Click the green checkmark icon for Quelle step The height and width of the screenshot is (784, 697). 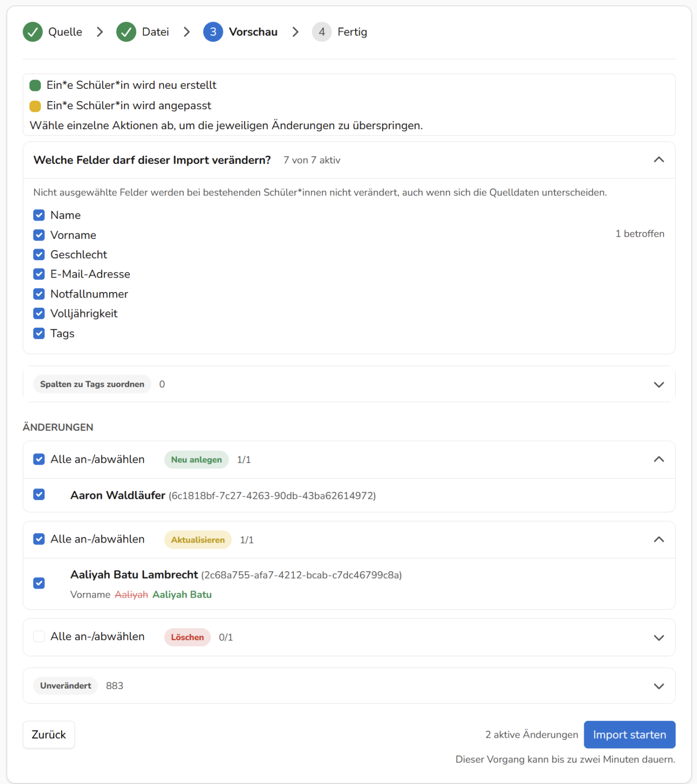(33, 32)
